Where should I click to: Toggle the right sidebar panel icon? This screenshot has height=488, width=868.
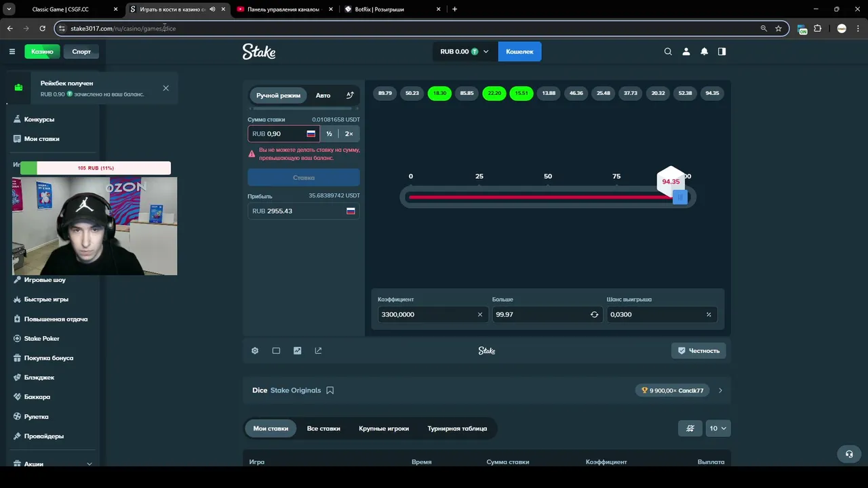(722, 52)
